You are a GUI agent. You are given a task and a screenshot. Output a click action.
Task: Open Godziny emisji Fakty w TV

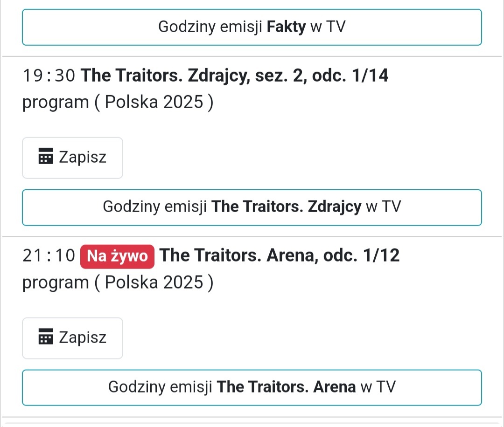coord(252,27)
